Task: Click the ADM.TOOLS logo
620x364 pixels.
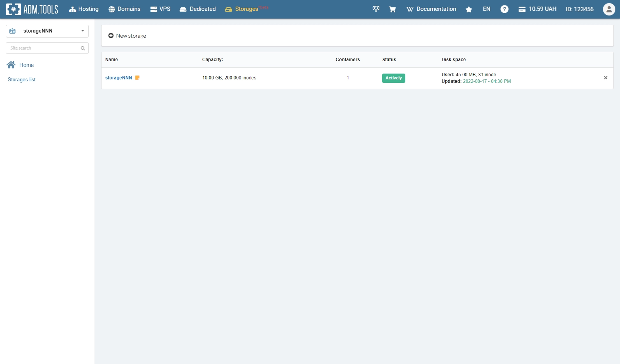Action: click(x=32, y=9)
